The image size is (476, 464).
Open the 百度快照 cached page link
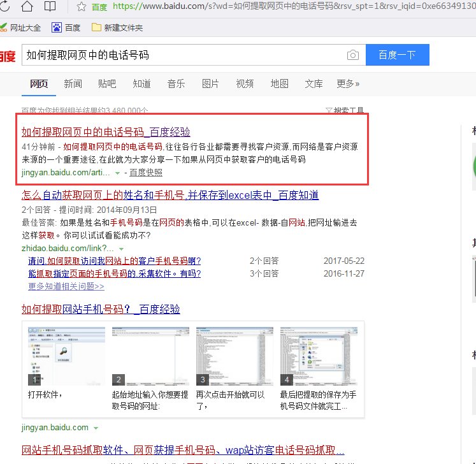pos(145,172)
